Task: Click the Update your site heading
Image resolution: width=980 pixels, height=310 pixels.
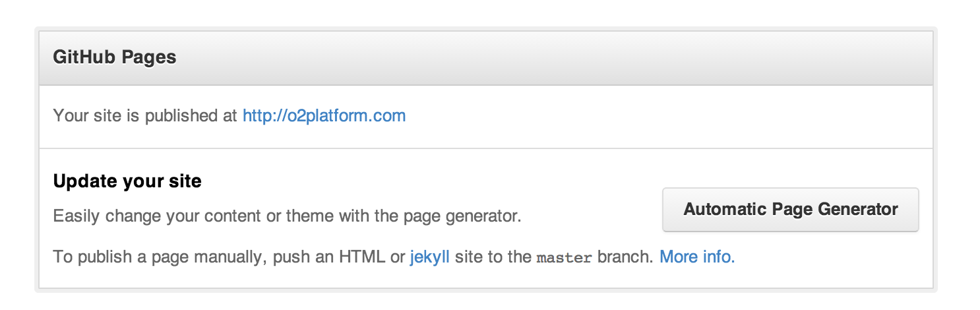Action: (127, 181)
